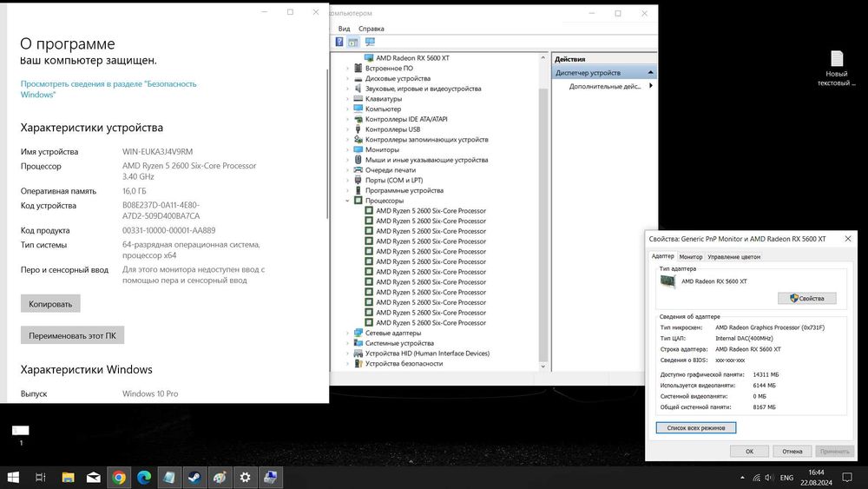The width and height of the screenshot is (868, 489).
Task: Click the scan hardware monitor toolbar icon
Action: [369, 42]
